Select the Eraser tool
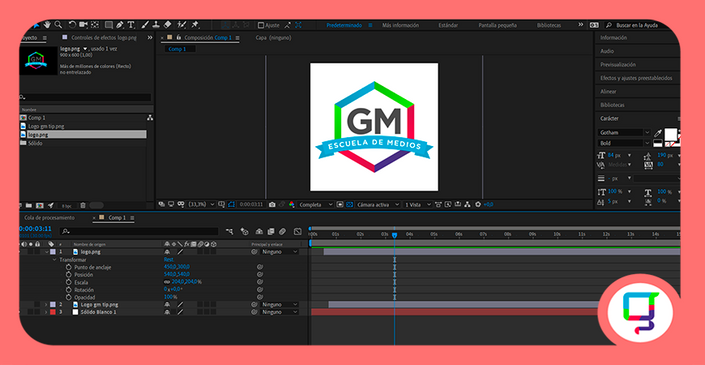The image size is (705, 365). click(x=167, y=25)
